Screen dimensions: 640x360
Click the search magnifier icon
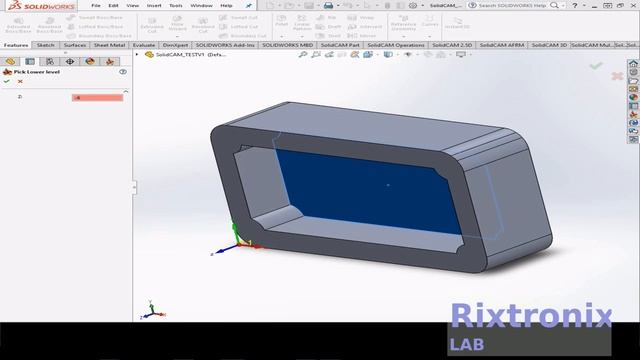pyautogui.click(x=554, y=5)
